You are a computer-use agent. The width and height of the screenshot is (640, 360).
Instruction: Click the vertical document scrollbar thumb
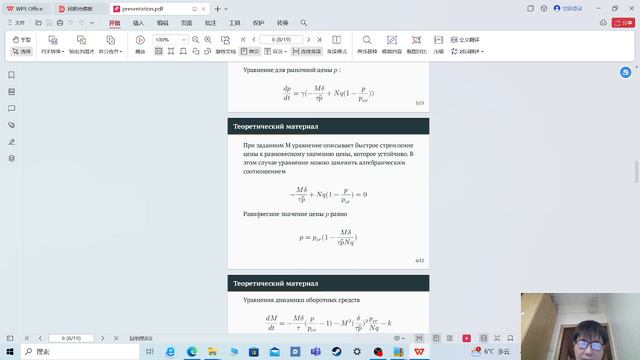(636, 172)
